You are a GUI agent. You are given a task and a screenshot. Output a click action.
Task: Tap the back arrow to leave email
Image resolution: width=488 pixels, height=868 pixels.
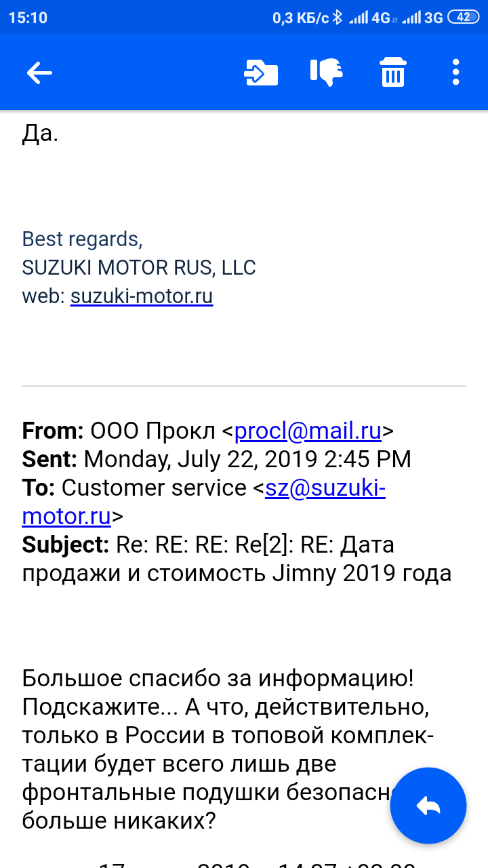pyautogui.click(x=39, y=73)
